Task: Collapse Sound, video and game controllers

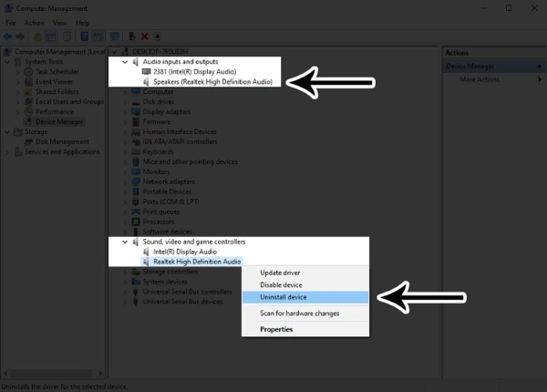Action: [125, 242]
